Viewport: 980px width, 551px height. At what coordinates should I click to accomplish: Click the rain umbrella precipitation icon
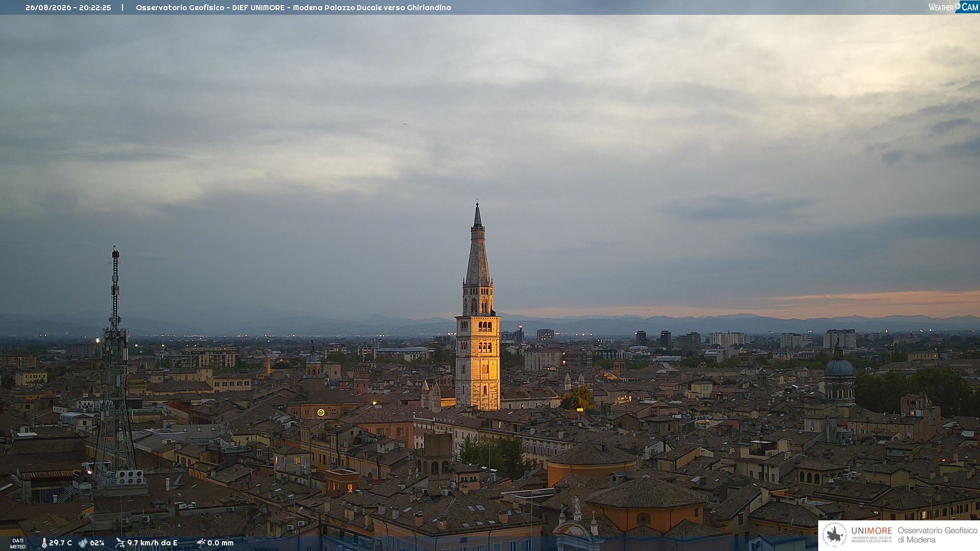[x=201, y=543]
